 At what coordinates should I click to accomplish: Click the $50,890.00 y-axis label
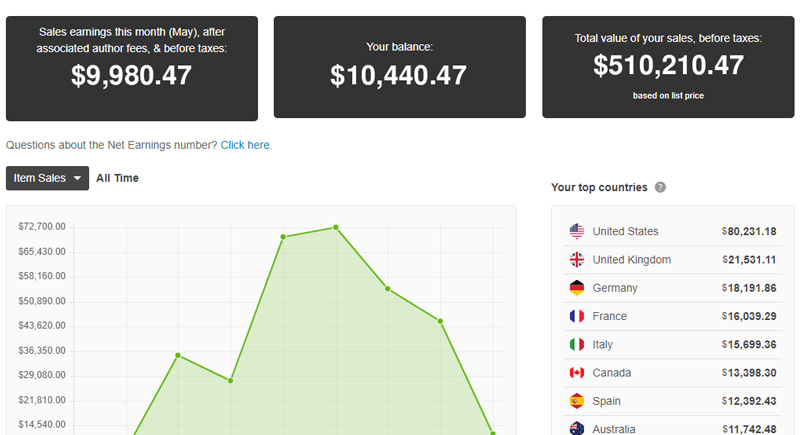coord(42,301)
